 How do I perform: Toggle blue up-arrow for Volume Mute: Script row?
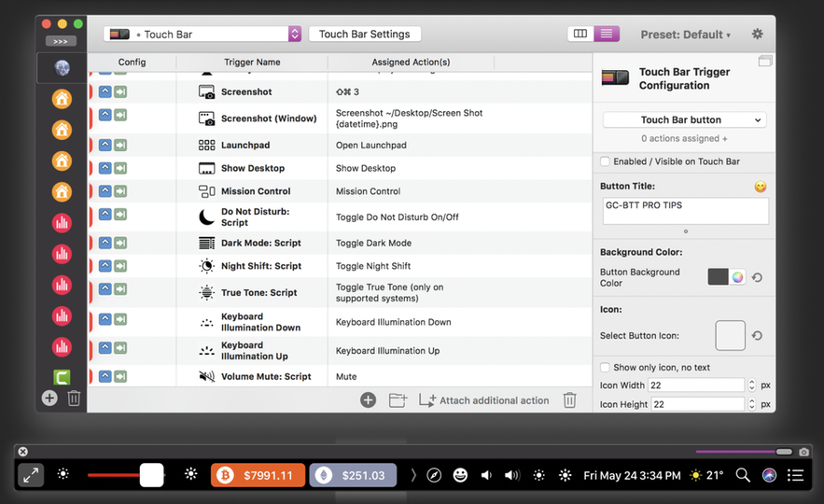point(105,376)
